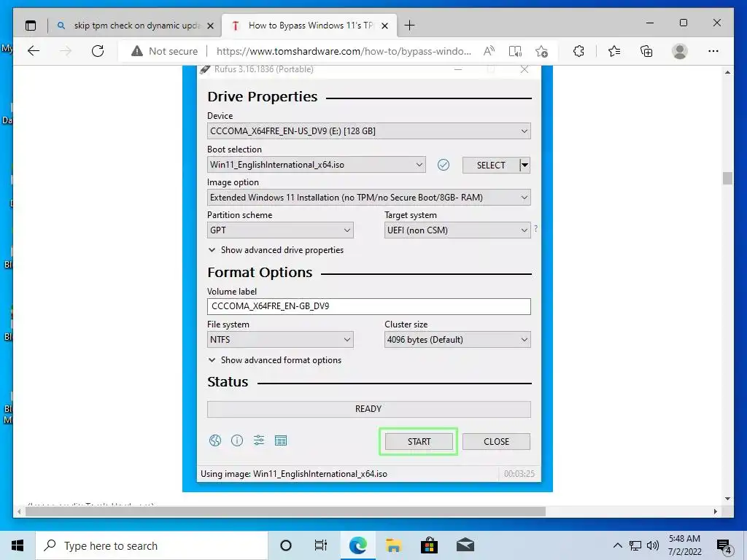747x560 pixels.
Task: Click the address bar URL field
Action: pos(344,51)
